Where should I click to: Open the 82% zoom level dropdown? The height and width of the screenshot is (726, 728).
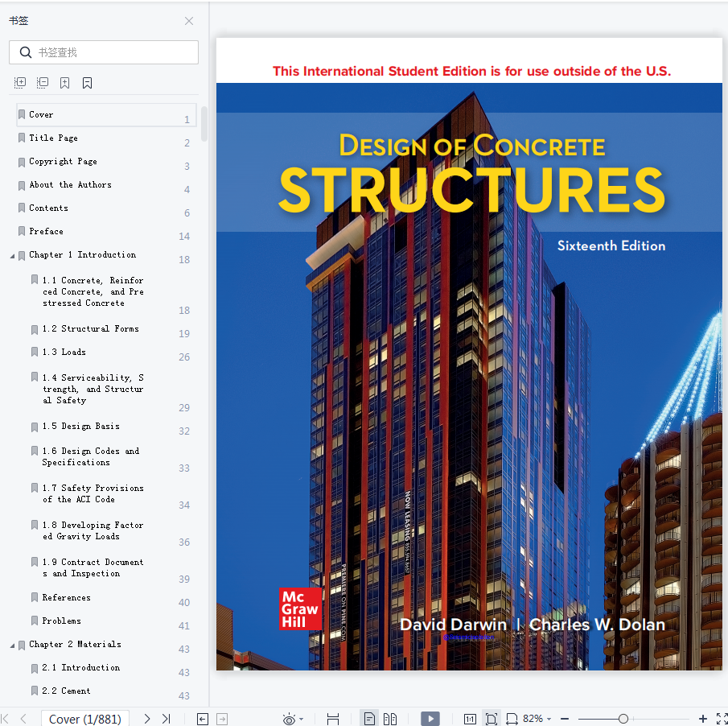pyautogui.click(x=537, y=719)
